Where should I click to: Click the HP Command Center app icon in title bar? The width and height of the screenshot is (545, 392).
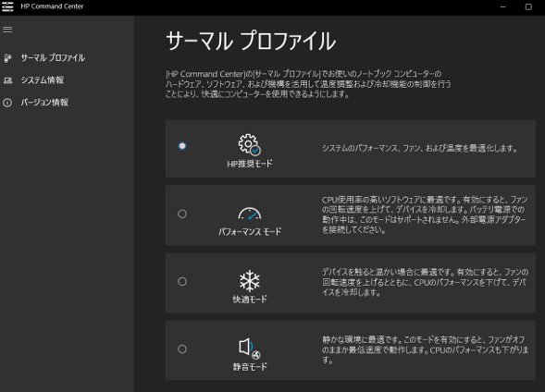[x=7, y=6]
